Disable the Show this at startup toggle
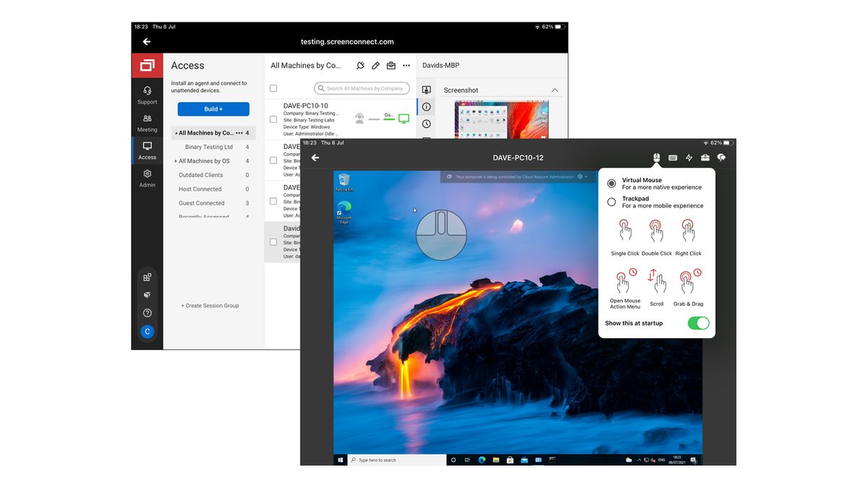The width and height of the screenshot is (868, 488). (x=697, y=323)
